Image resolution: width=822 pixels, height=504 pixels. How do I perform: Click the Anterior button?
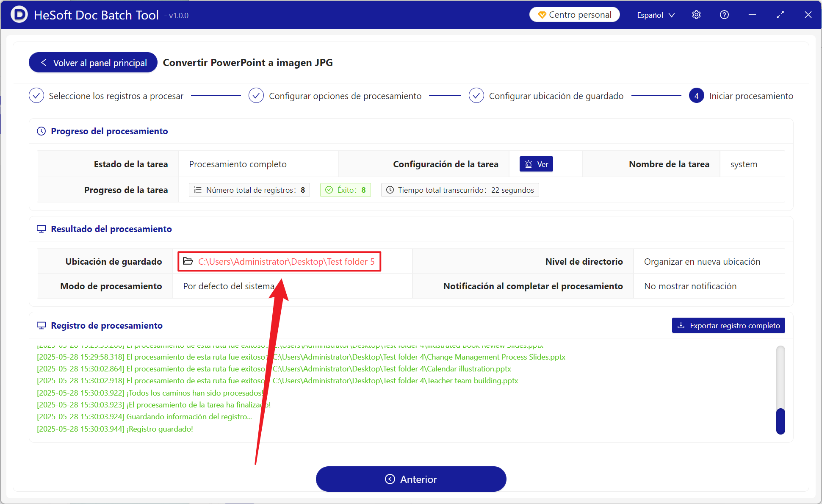click(411, 479)
